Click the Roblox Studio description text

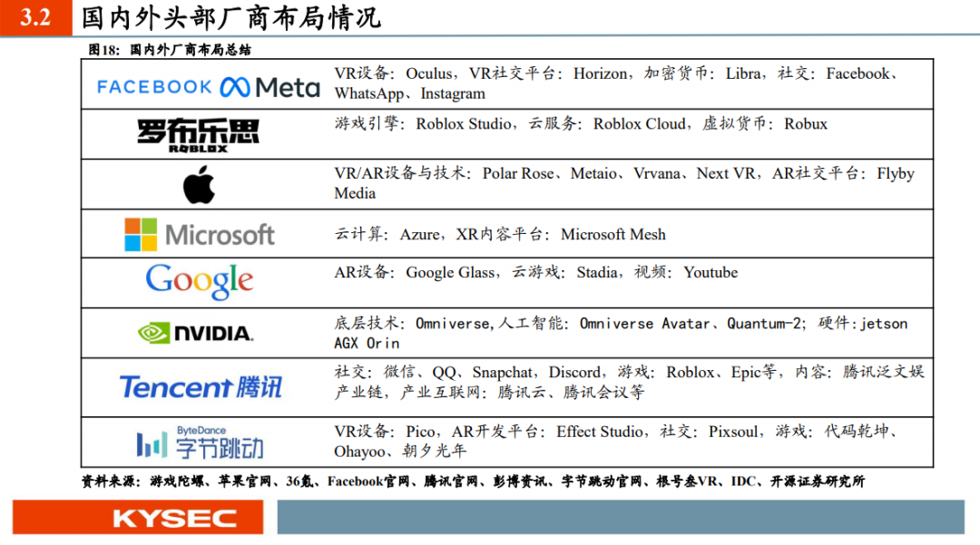[x=581, y=124]
